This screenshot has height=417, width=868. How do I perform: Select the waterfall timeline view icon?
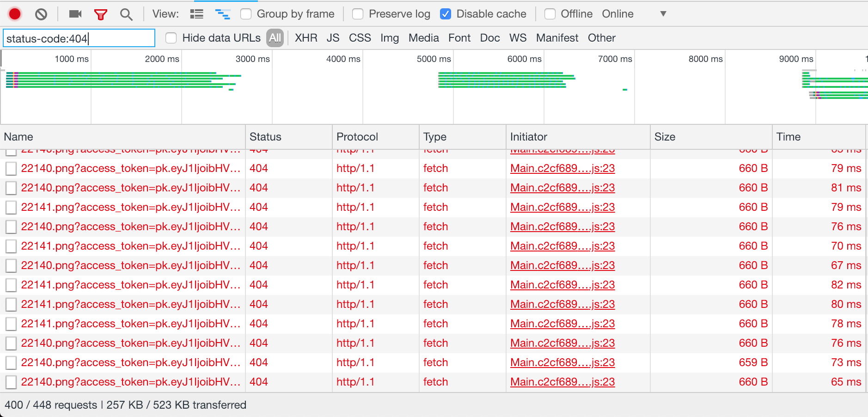[x=223, y=13]
